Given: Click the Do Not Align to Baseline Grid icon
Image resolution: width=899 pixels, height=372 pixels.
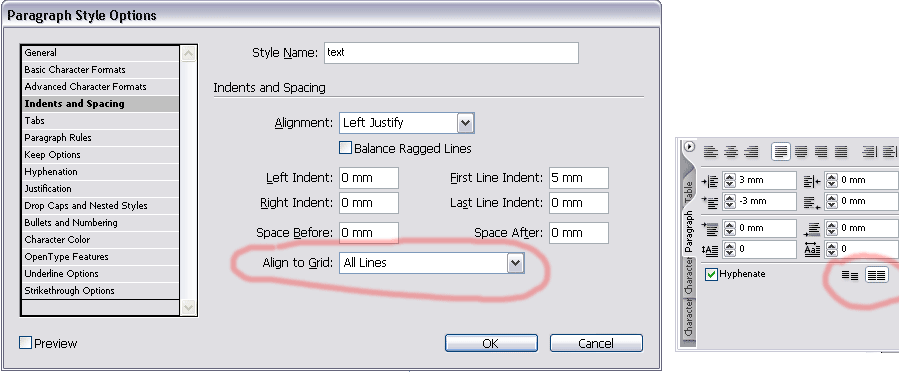Looking at the screenshot, I should pos(850,275).
